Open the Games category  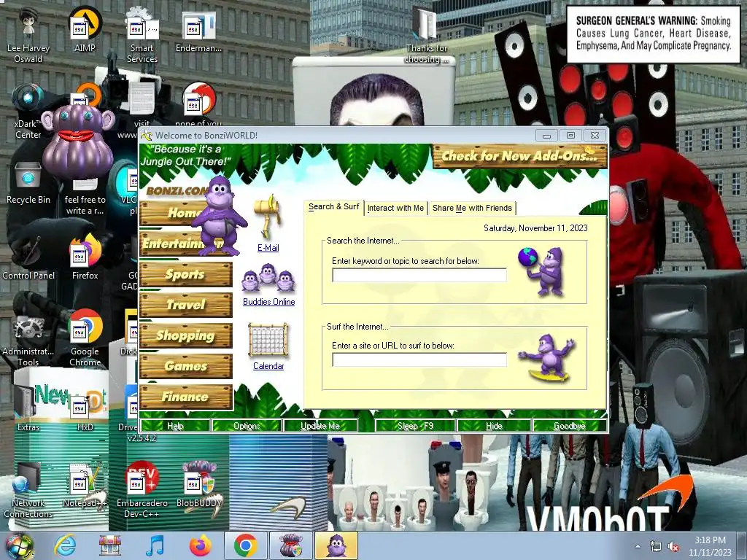pyautogui.click(x=186, y=366)
